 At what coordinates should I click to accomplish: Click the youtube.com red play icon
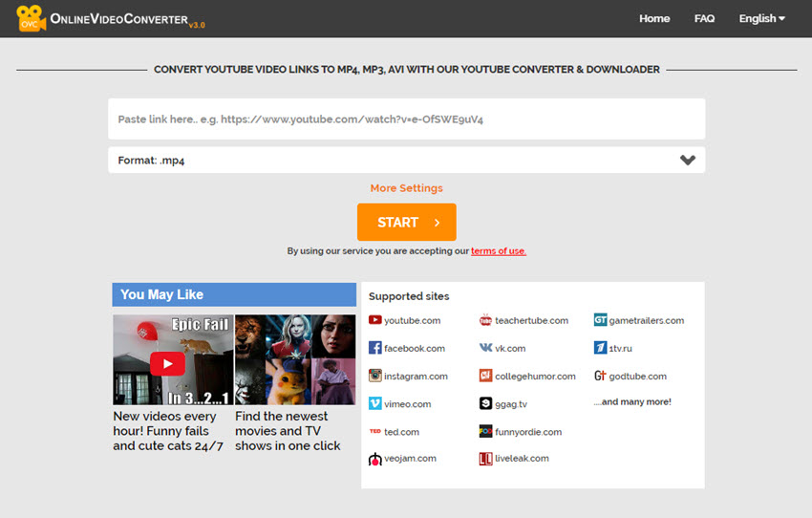click(374, 320)
